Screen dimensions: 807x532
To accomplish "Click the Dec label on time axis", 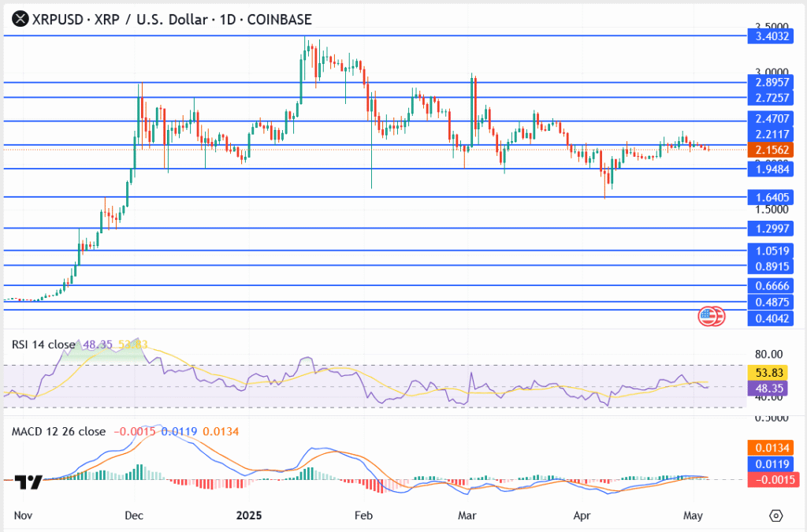I will pos(132,515).
